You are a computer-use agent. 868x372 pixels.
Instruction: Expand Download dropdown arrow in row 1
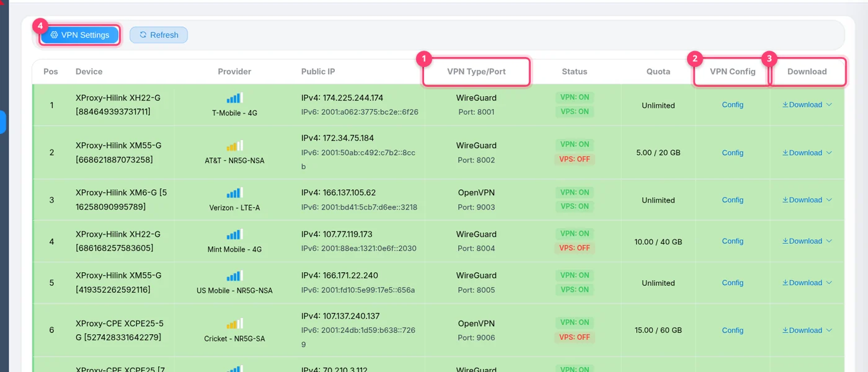pyautogui.click(x=829, y=105)
